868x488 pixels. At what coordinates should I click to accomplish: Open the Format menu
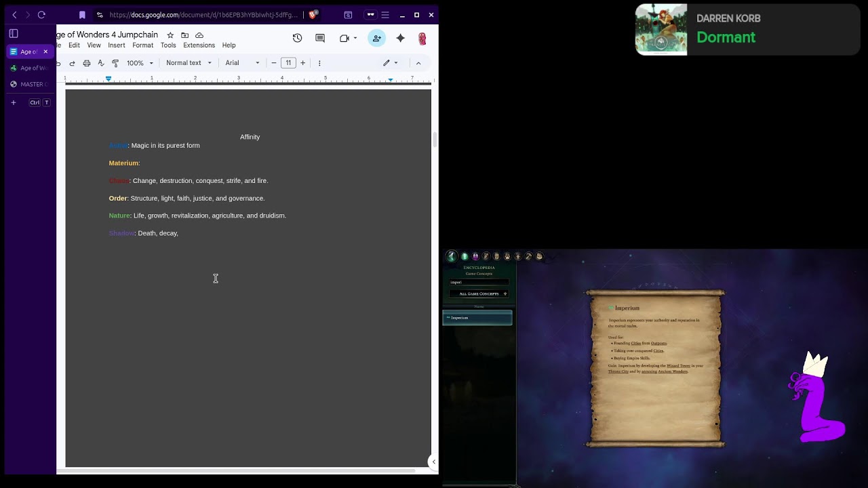pyautogui.click(x=142, y=45)
